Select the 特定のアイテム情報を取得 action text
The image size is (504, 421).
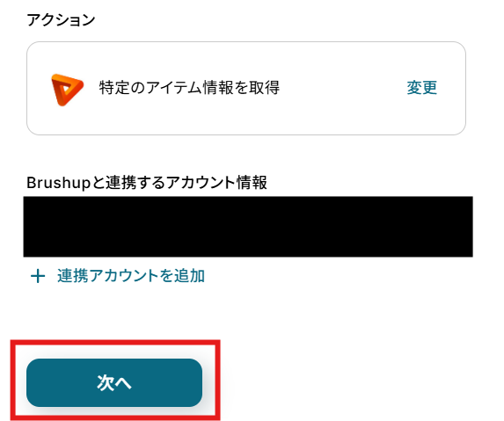[x=189, y=88]
